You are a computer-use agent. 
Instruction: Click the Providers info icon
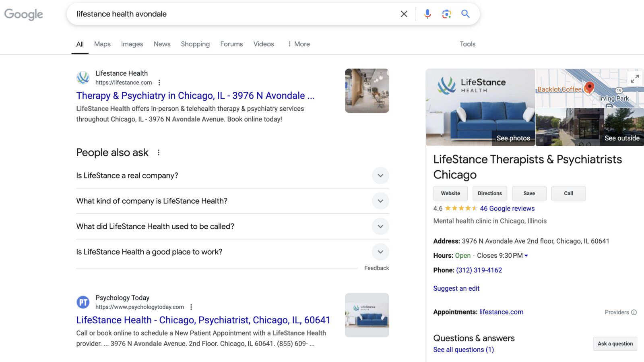pos(634,312)
